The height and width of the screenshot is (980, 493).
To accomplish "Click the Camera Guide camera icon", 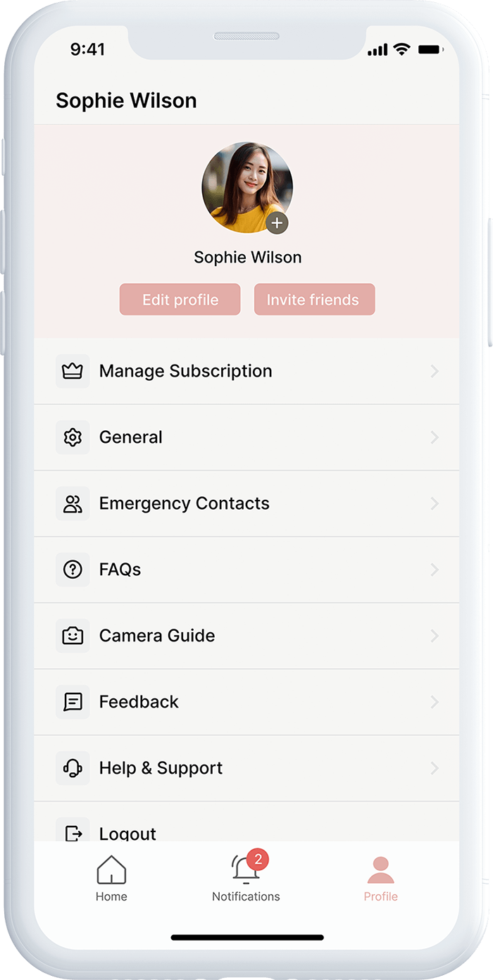I will 73,636.
